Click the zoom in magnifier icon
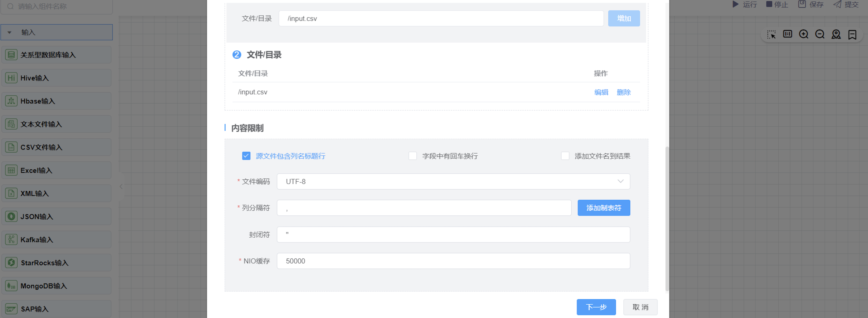The width and height of the screenshot is (868, 318). (x=804, y=34)
